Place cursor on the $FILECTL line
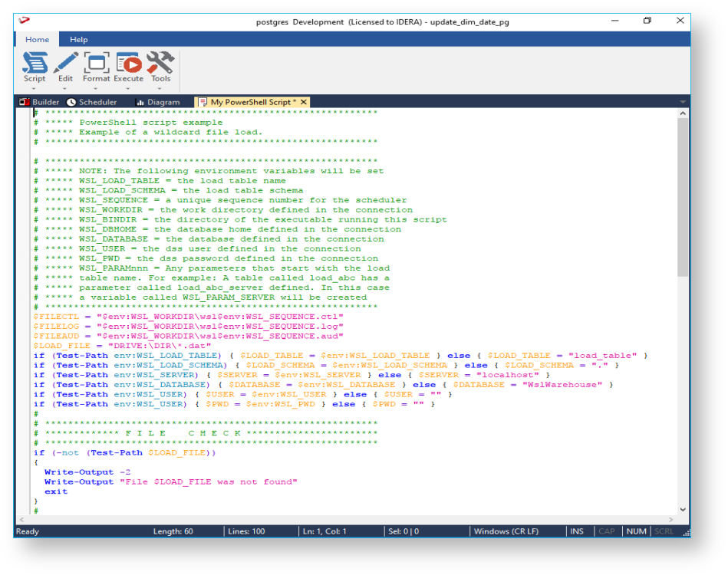 188,317
